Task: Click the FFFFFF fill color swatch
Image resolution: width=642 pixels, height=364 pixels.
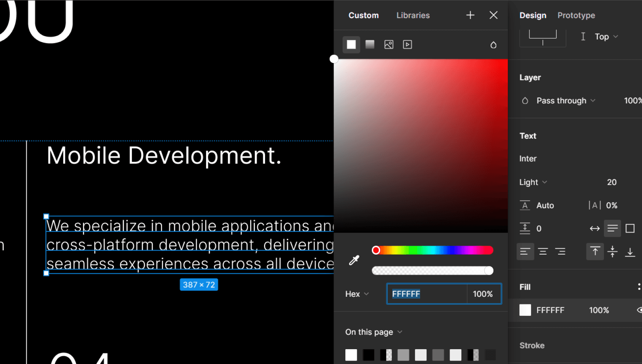Action: [525, 310]
